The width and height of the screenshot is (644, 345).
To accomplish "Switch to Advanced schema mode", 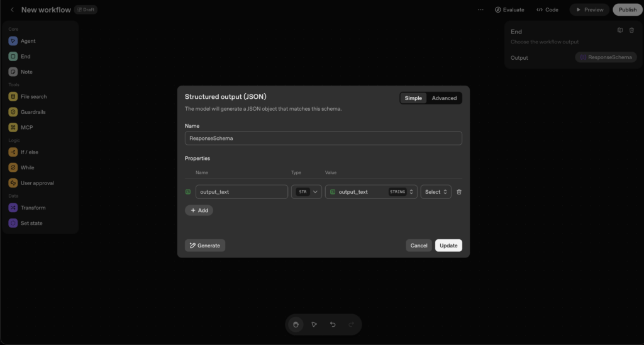I will pos(444,98).
